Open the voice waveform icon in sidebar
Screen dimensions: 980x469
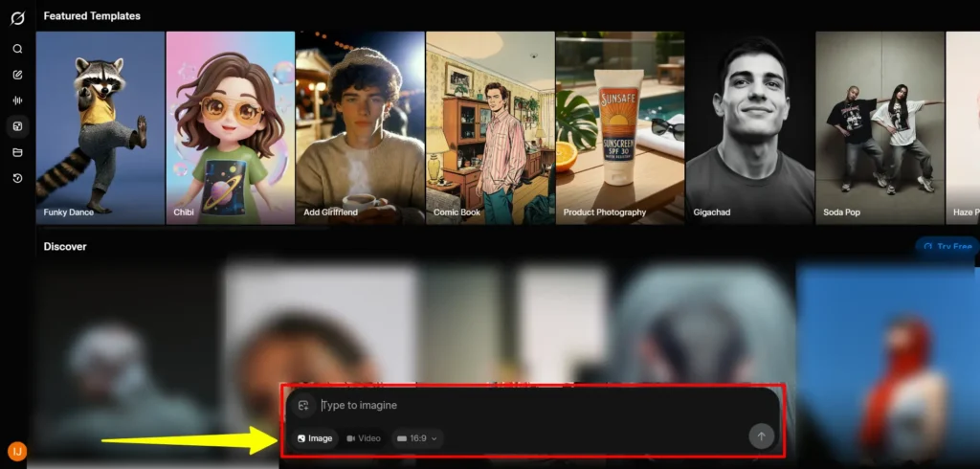[17, 100]
